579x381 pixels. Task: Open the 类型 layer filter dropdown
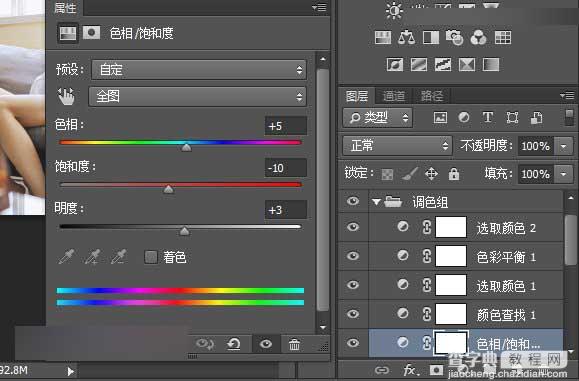click(x=377, y=118)
